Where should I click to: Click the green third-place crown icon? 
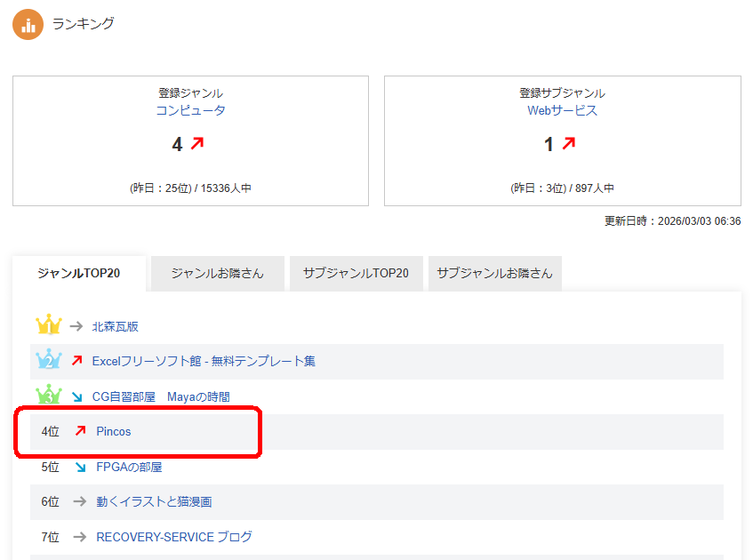pos(49,395)
